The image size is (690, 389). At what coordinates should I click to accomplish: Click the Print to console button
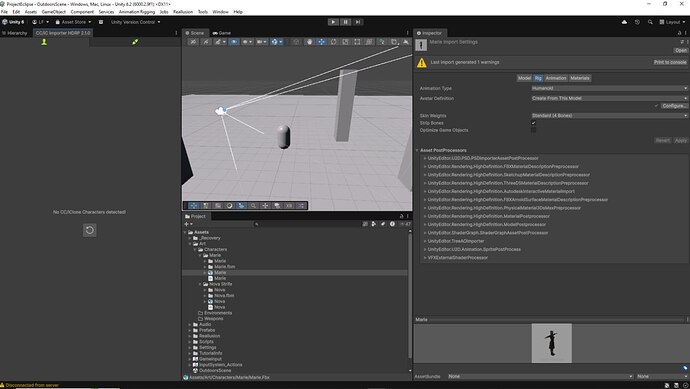click(670, 62)
